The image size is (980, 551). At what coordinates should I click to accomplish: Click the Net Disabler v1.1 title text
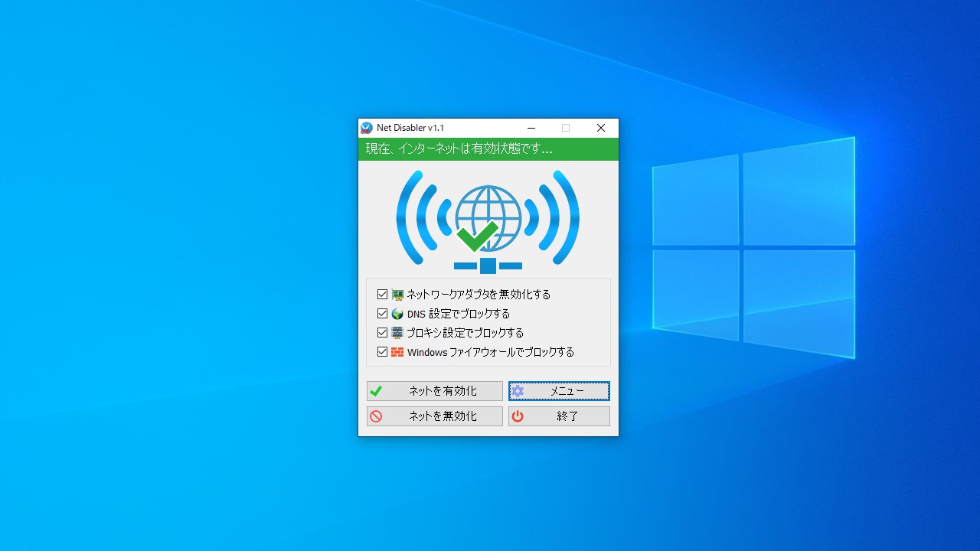[x=410, y=128]
